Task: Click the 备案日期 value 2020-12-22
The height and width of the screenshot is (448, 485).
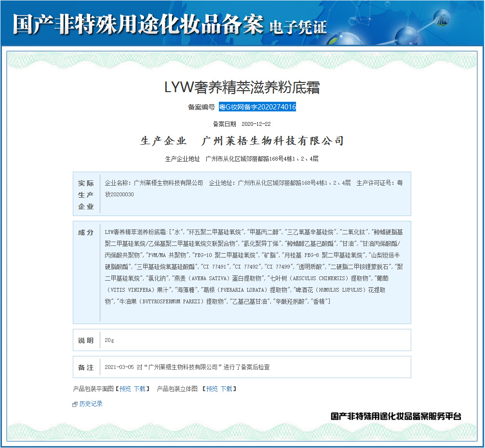Action: coord(256,124)
